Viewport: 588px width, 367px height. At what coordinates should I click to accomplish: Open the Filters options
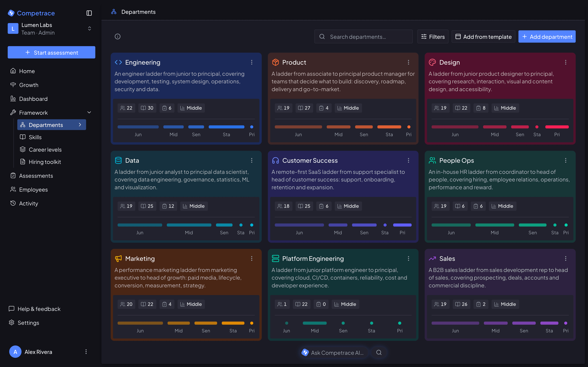click(433, 37)
